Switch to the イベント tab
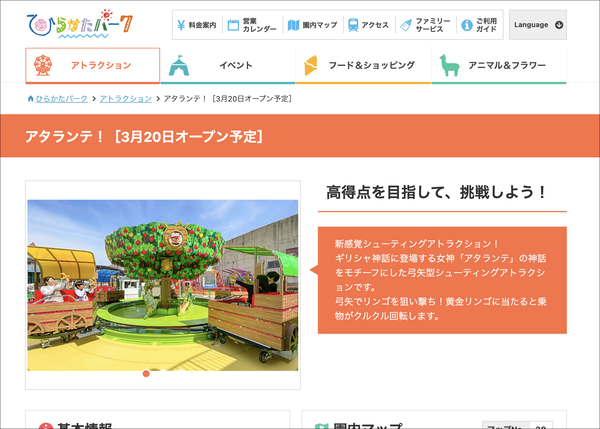 (228, 65)
